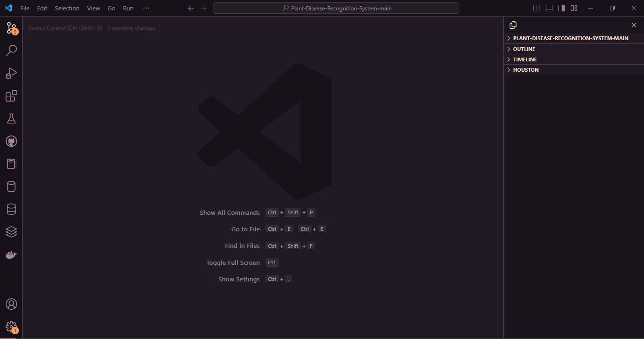Open the GitHub view in the activity bar
The width and height of the screenshot is (644, 339).
pos(11,141)
